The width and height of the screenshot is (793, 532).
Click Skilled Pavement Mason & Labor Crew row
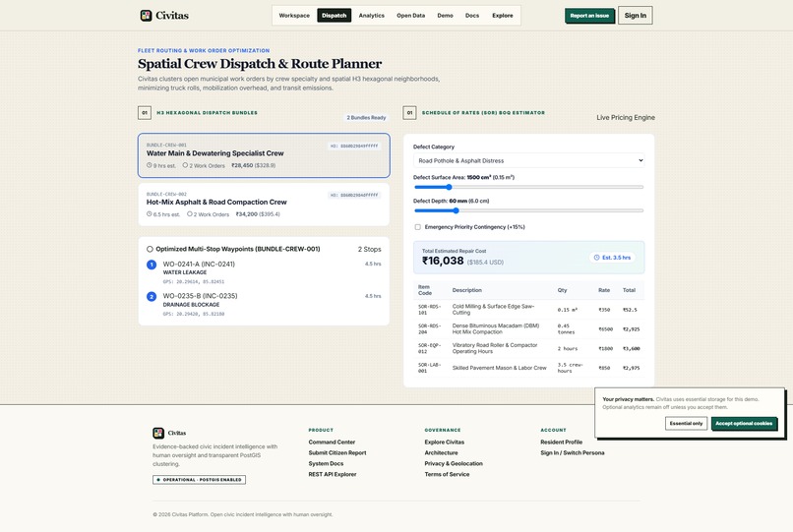click(529, 368)
